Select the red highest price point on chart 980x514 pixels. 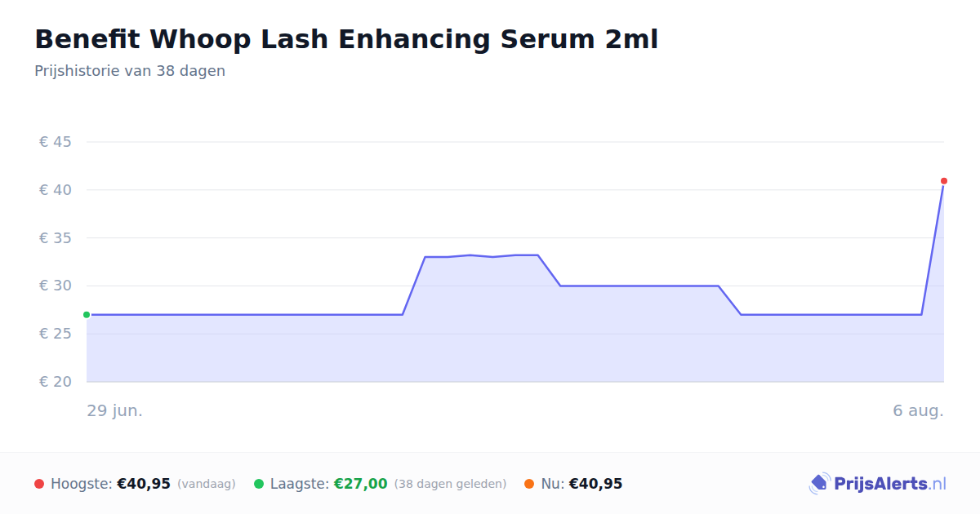944,181
